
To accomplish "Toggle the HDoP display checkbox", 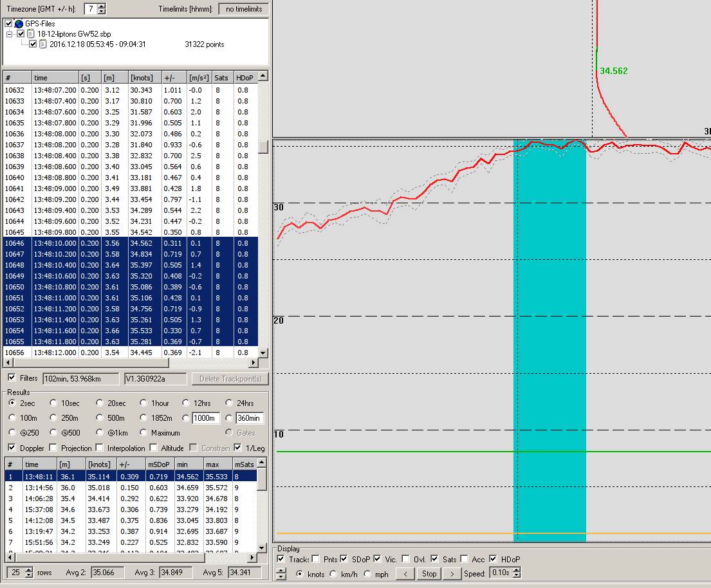I will [494, 559].
